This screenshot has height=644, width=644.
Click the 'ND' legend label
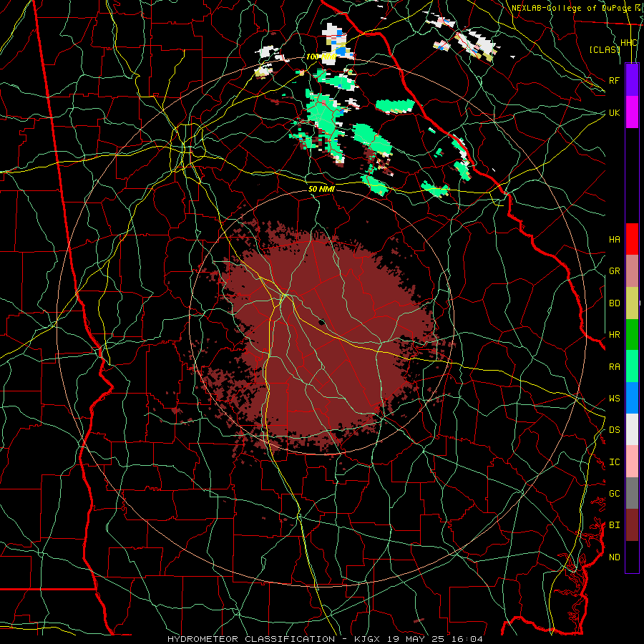point(614,557)
